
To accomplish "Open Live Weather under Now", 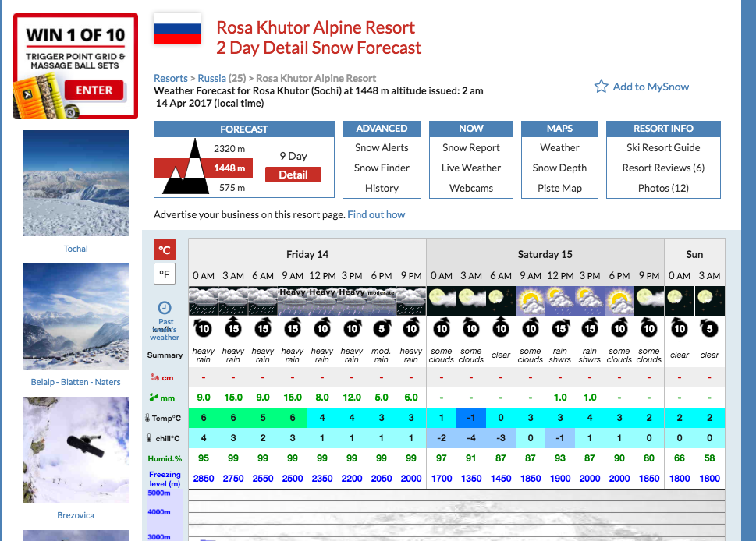I will pyautogui.click(x=471, y=168).
